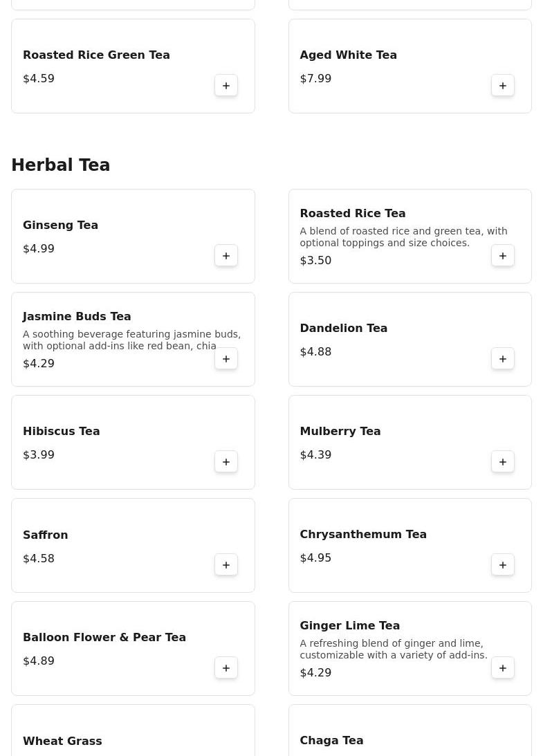Viewport: 543px width, 756px height.
Task: Open the Wheat Grass menu item
Action: pyautogui.click(x=62, y=741)
